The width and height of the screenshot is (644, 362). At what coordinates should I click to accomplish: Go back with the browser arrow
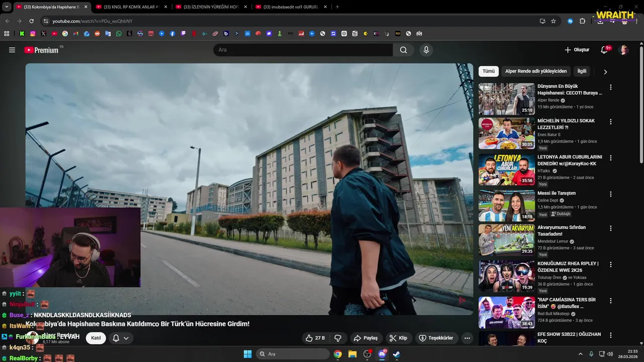7,21
